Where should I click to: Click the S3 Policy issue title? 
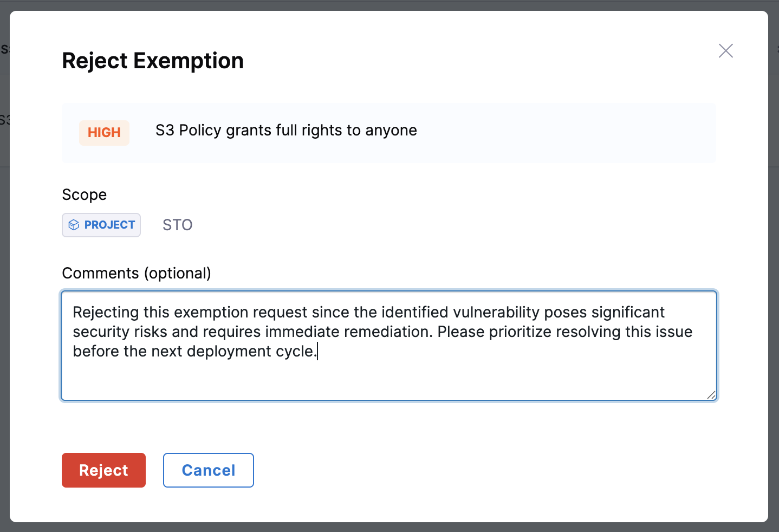coord(286,131)
